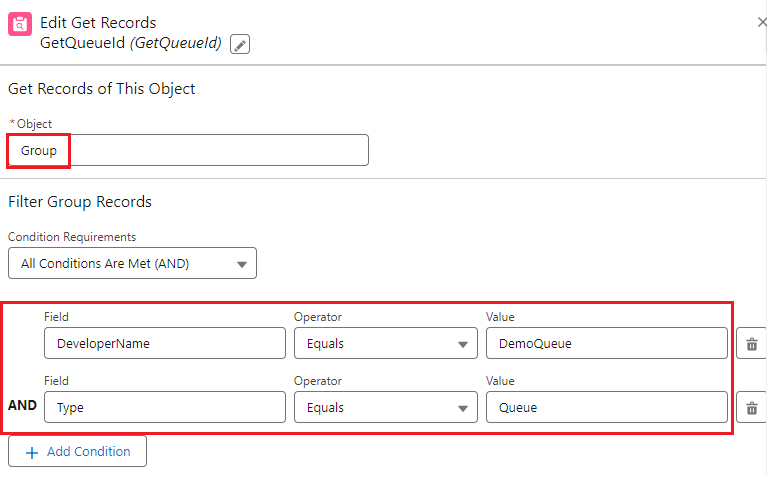
Task: Click the pink Get Records element icon
Action: 20,24
